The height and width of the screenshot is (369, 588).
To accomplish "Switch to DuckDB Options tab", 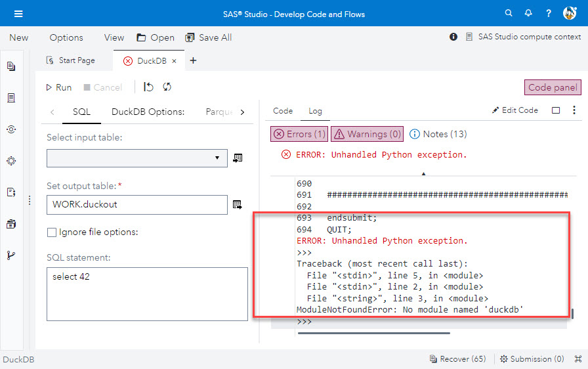I will [148, 112].
